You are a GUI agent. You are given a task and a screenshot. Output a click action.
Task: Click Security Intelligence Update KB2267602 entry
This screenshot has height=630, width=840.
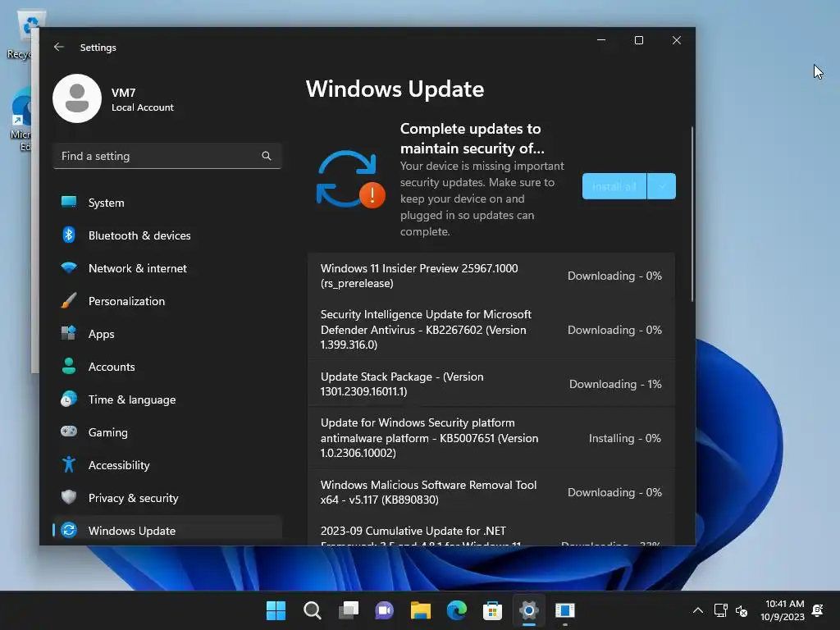(491, 330)
